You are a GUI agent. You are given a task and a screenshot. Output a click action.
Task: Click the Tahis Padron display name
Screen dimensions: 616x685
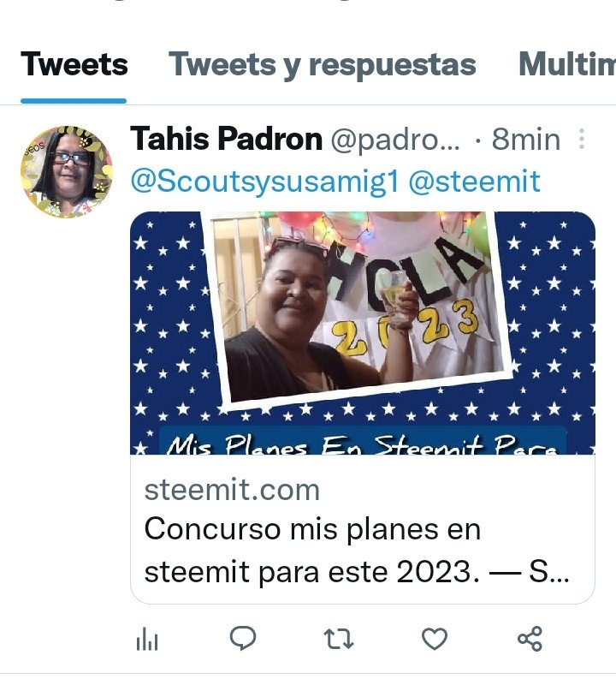click(226, 139)
